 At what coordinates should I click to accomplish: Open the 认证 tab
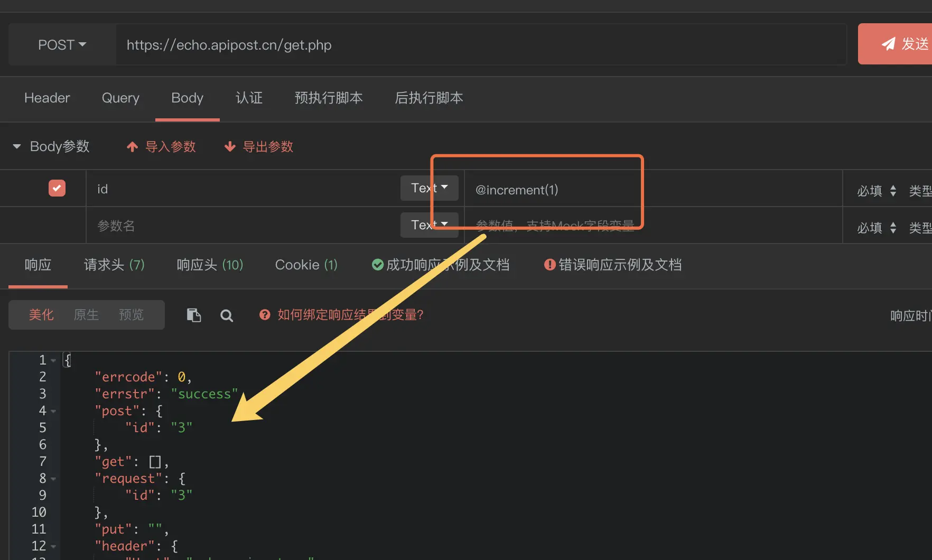click(249, 98)
